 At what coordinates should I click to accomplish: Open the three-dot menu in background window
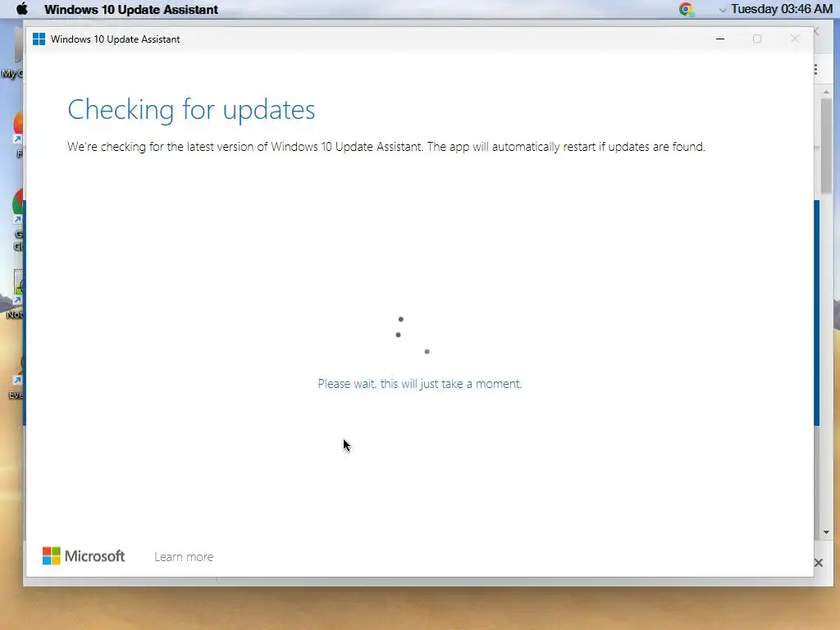click(816, 69)
